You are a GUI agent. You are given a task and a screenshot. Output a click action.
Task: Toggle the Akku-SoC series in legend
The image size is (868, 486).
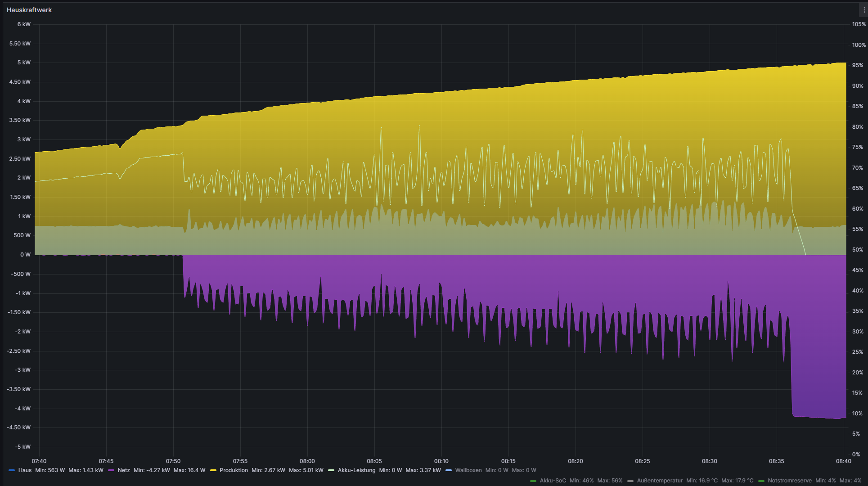click(553, 481)
